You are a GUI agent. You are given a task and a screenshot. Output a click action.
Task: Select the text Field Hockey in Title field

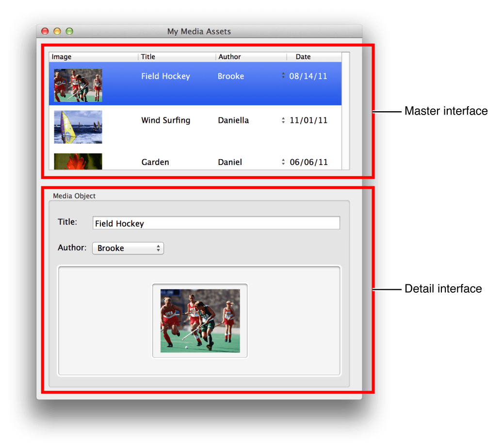[x=119, y=223]
